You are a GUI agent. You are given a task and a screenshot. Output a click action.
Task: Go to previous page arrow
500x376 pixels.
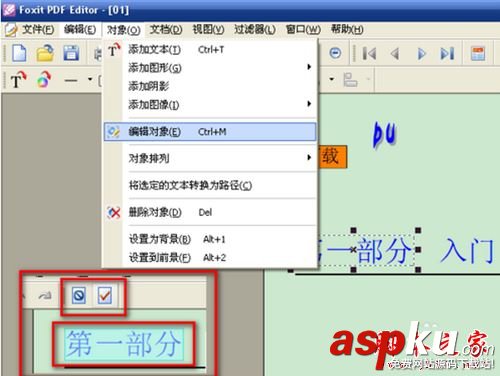click(395, 53)
